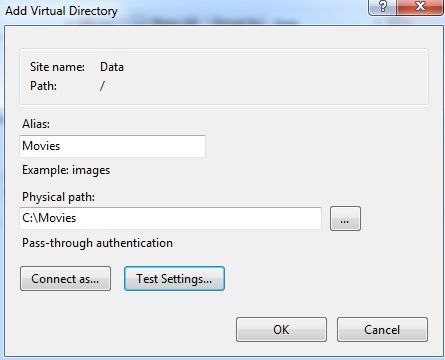Viewport: 445px width, 360px height.
Task: Place cursor in Physical path field
Action: click(170, 218)
